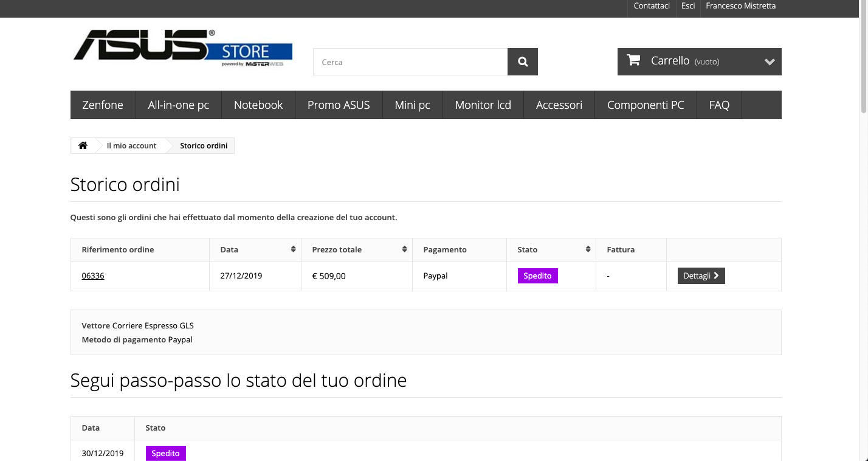Sort orders by Prezzo totale column
The width and height of the screenshot is (868, 461).
coord(404,250)
